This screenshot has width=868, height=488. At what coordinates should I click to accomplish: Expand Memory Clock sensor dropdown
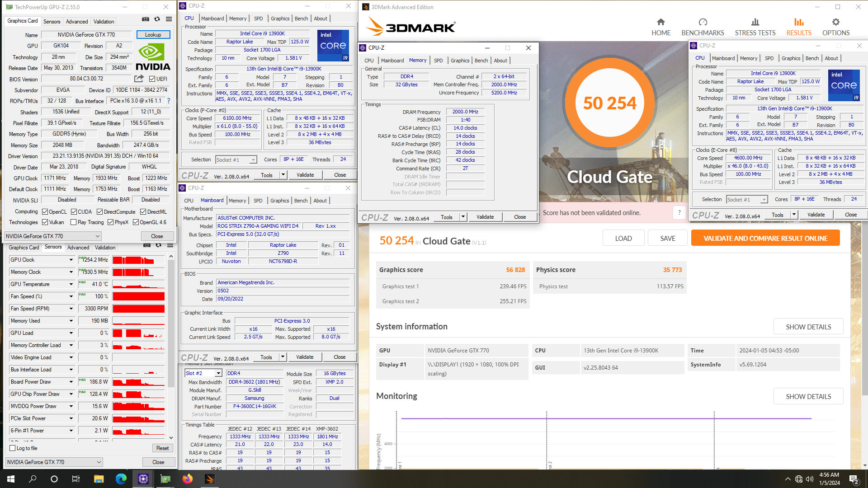(71, 272)
